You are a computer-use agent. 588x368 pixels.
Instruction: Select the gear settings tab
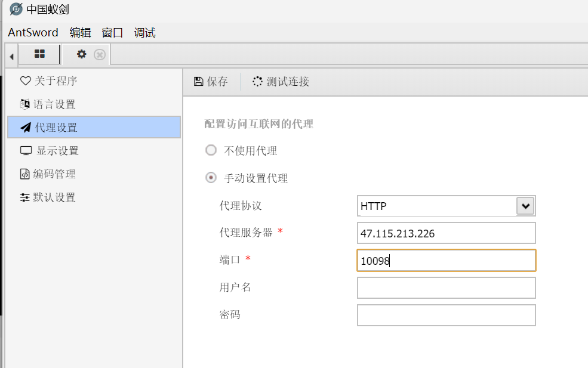click(x=81, y=54)
